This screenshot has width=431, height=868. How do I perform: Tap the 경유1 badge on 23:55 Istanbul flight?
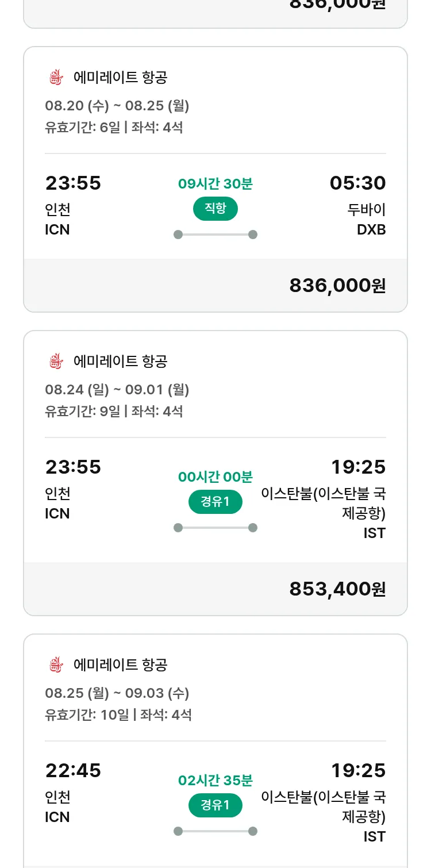pos(215,502)
